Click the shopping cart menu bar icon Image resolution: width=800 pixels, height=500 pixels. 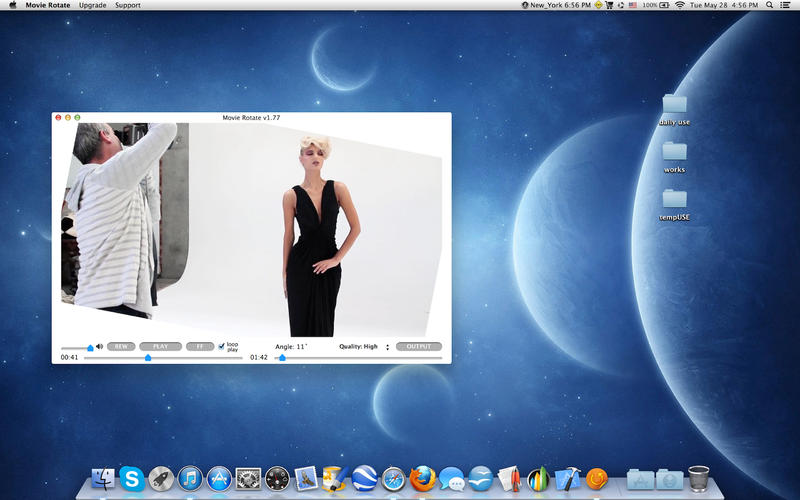[609, 5]
